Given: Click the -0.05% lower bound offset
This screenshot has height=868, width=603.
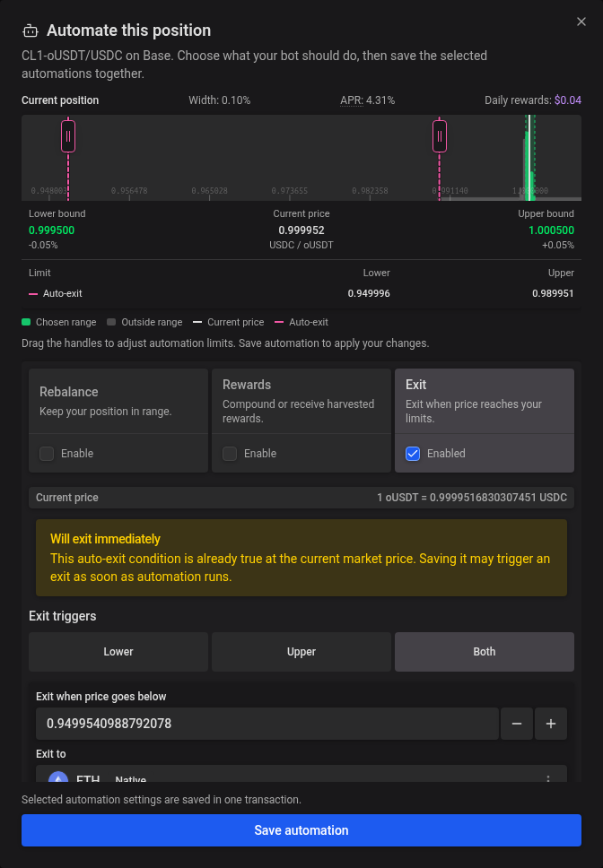Looking at the screenshot, I should tap(43, 245).
